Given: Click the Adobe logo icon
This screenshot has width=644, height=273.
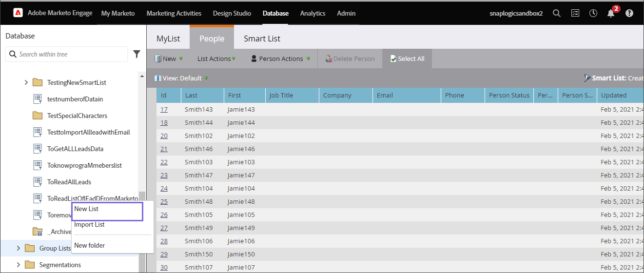Looking at the screenshot, I should pos(18,13).
